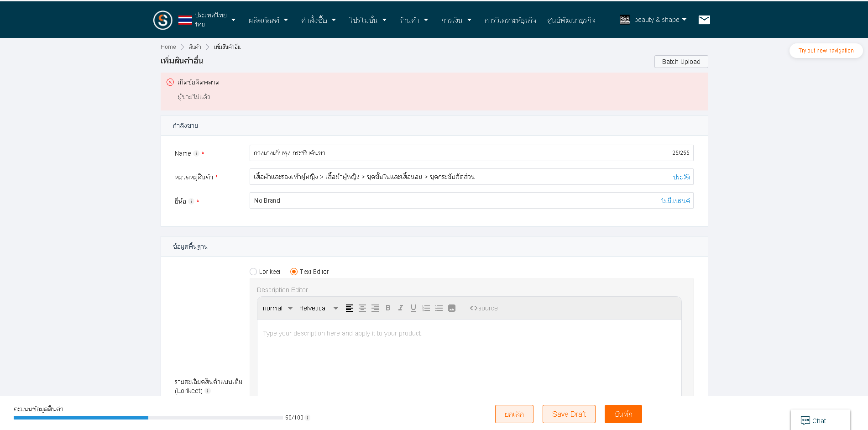Click the ข้อมูลพื้นฐาน section header
This screenshot has height=430, width=868.
click(434, 246)
